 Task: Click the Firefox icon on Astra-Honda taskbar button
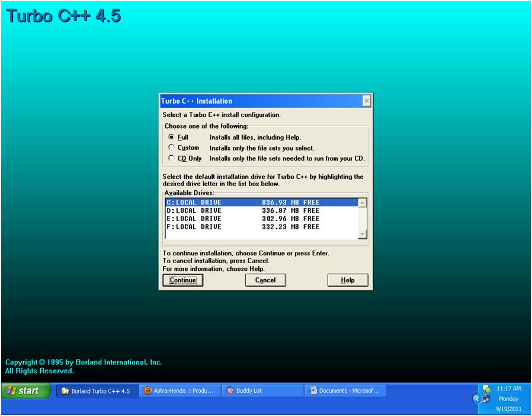(x=146, y=391)
